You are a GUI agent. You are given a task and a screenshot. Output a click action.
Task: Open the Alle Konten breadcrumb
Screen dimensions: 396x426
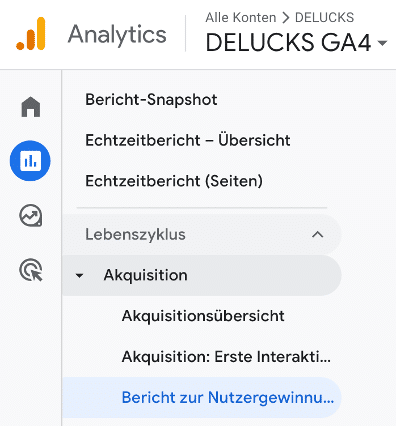(x=241, y=17)
